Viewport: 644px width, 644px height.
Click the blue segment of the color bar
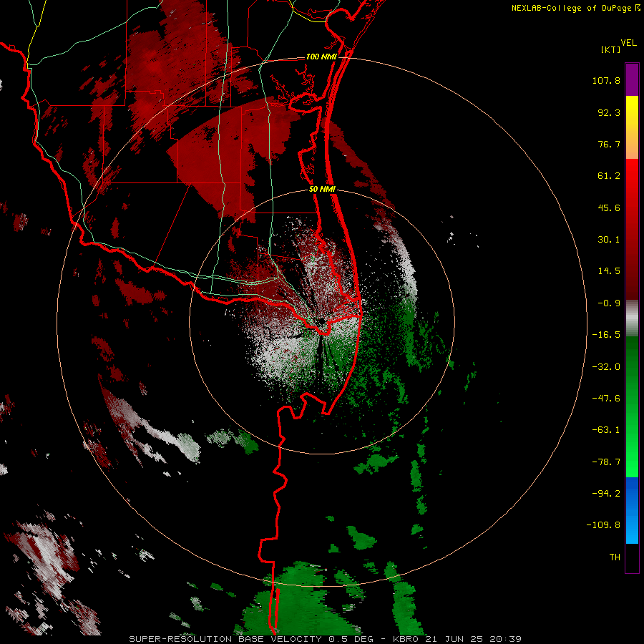[632, 510]
